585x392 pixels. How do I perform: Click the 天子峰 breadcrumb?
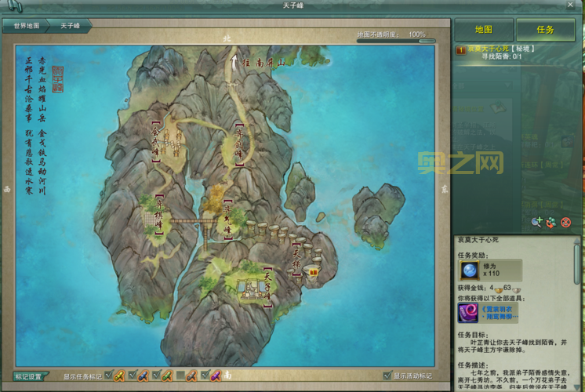73,26
